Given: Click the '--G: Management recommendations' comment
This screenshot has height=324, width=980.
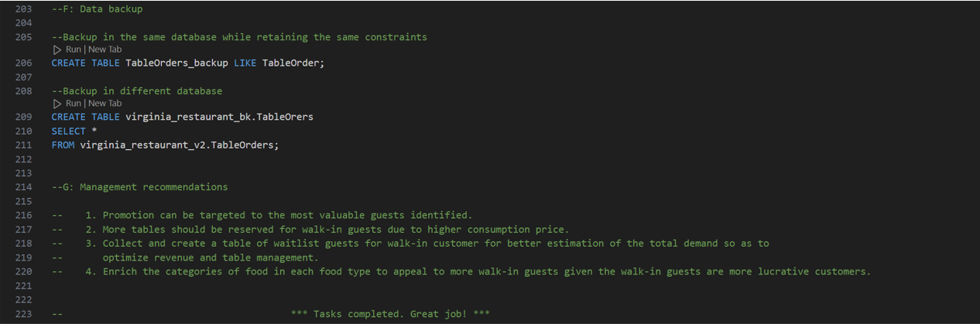Looking at the screenshot, I should 139,187.
